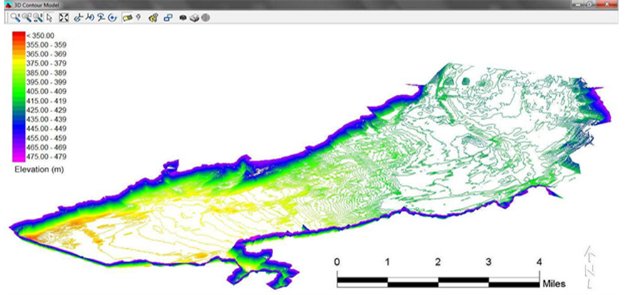Click the fit-to-extents four-arrow icon
The height and width of the screenshot is (295, 644).
tap(63, 16)
